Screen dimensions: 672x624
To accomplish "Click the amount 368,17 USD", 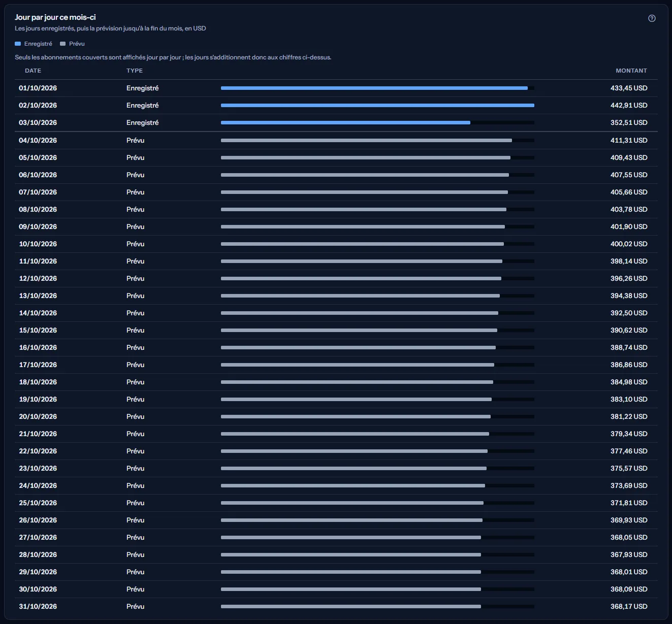I will click(x=629, y=606).
